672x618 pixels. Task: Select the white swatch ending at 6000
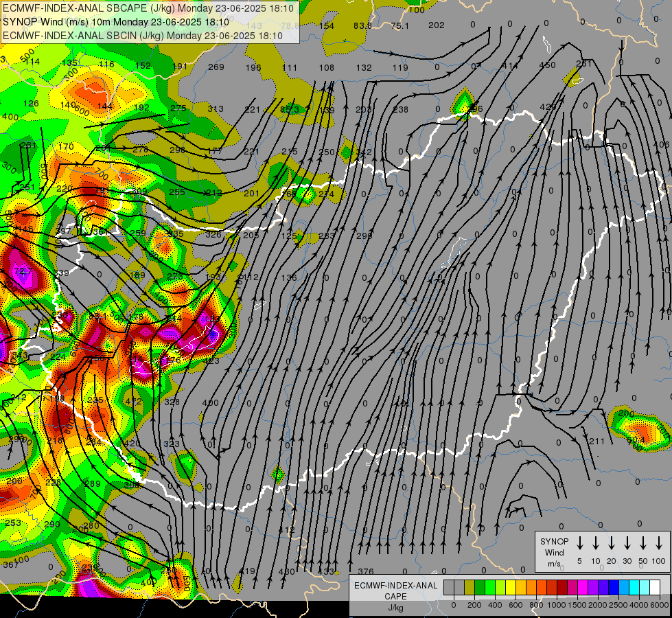point(654,588)
